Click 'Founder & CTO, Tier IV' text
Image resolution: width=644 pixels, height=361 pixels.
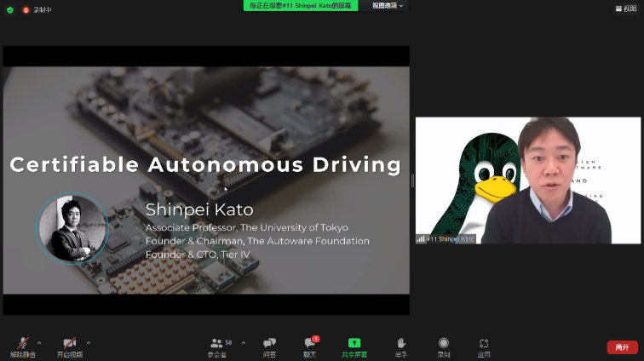[x=198, y=255]
